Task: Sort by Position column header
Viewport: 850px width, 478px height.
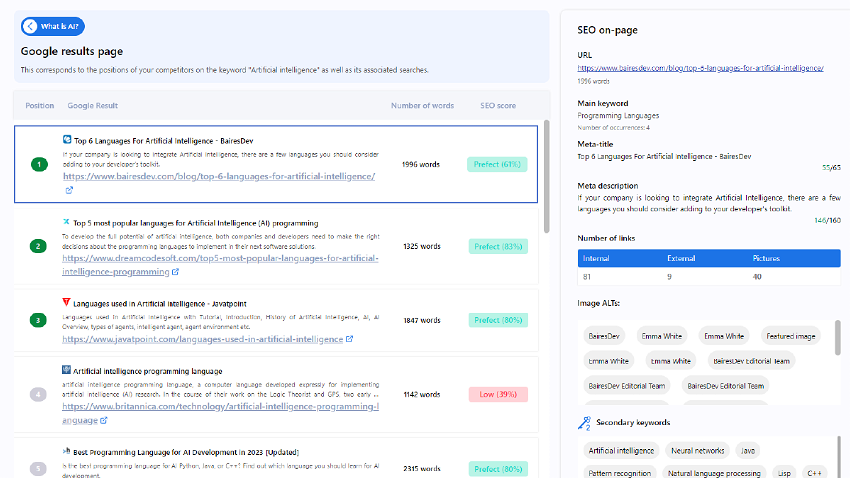Action: pos(40,106)
